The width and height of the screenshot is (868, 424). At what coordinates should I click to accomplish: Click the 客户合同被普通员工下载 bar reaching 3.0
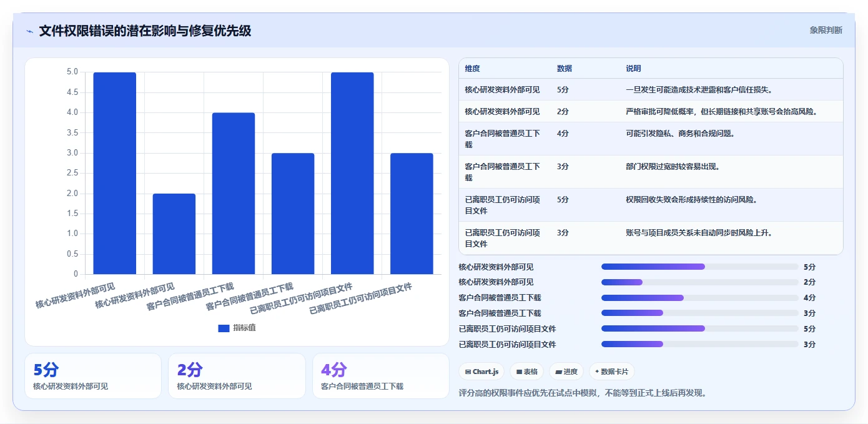pos(293,214)
